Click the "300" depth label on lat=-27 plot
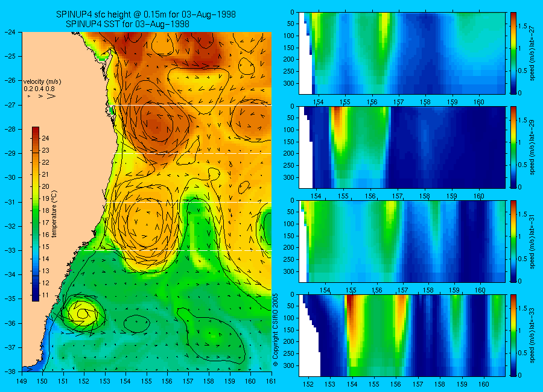The image size is (543, 392). 288,83
